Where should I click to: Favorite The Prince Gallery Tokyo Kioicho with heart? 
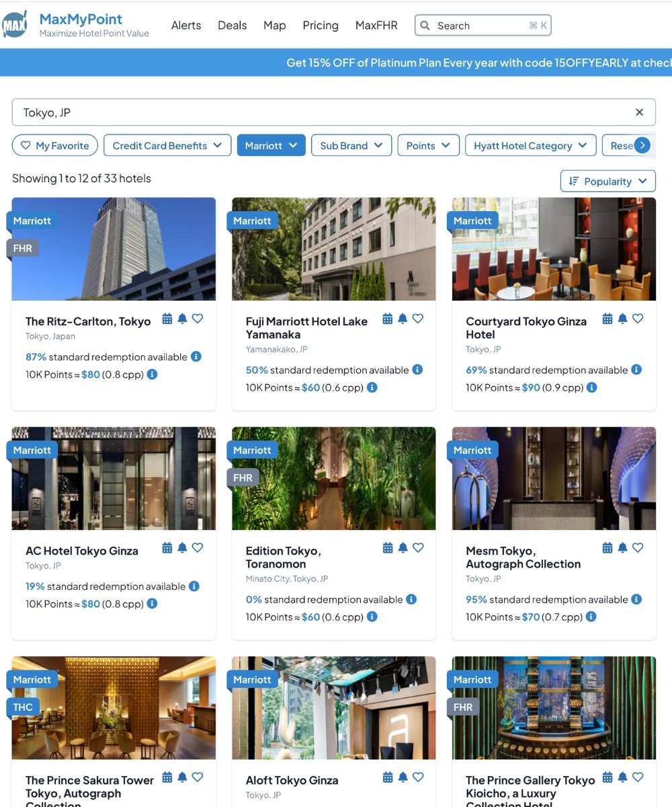coord(638,777)
